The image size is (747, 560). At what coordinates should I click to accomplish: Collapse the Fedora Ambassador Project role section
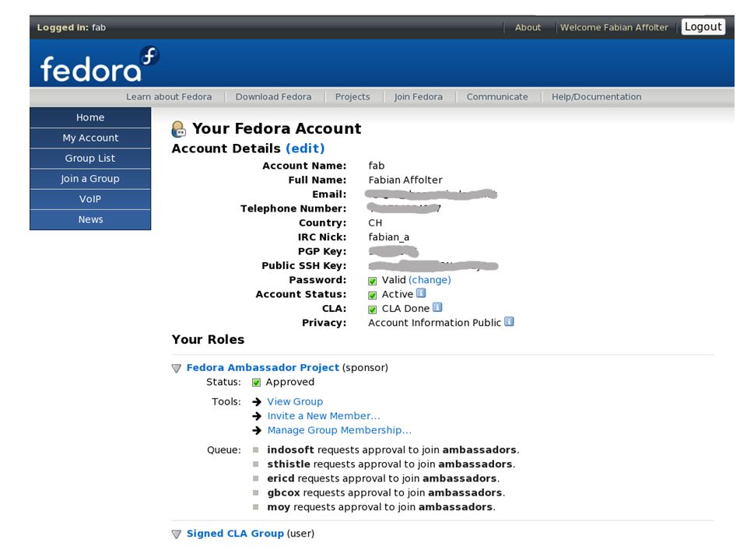click(x=177, y=369)
